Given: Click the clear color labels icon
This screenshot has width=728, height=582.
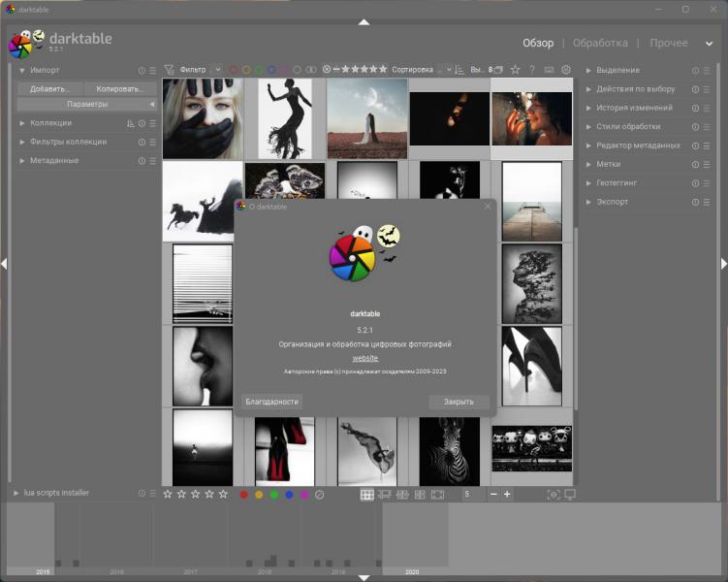Looking at the screenshot, I should (319, 495).
